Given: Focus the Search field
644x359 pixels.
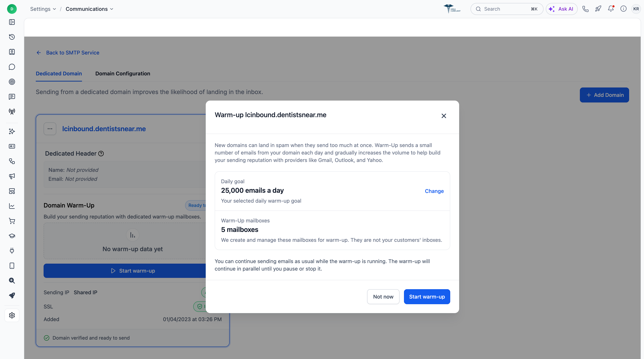Looking at the screenshot, I should point(506,9).
